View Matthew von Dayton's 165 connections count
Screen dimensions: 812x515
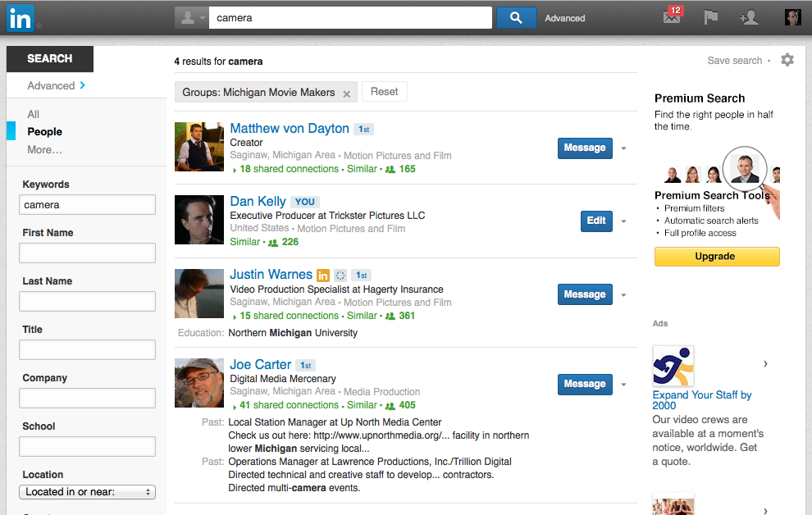click(400, 169)
